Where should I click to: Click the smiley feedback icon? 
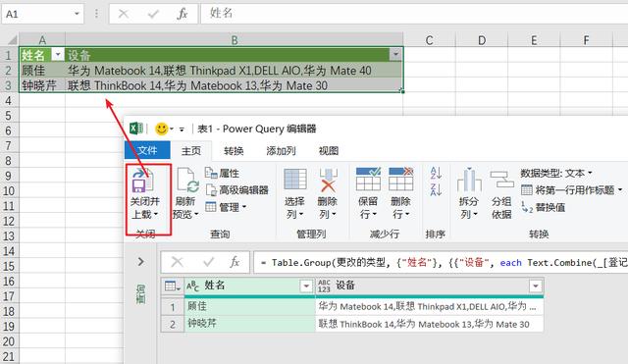point(161,129)
